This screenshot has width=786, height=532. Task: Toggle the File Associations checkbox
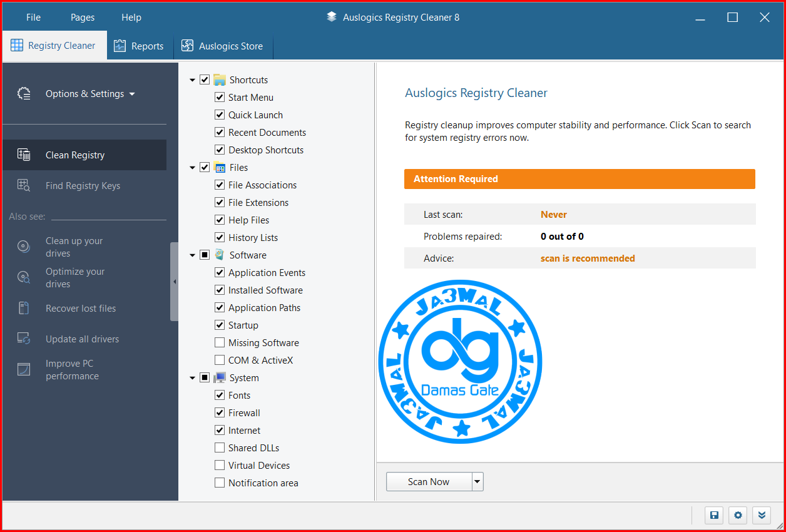(220, 185)
